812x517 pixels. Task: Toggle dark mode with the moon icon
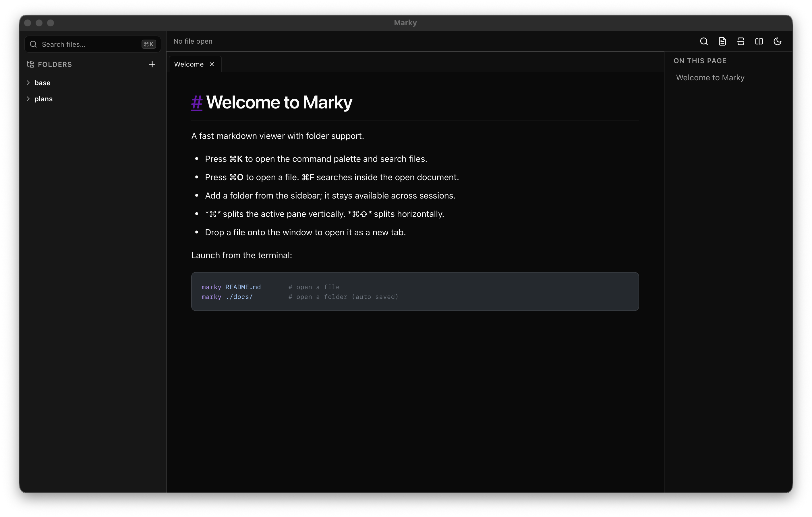point(777,41)
